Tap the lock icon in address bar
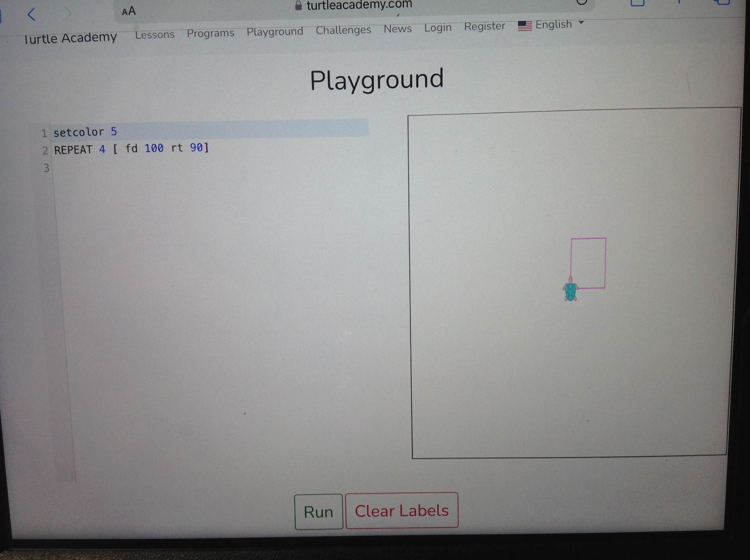This screenshot has height=560, width=750. (x=298, y=5)
